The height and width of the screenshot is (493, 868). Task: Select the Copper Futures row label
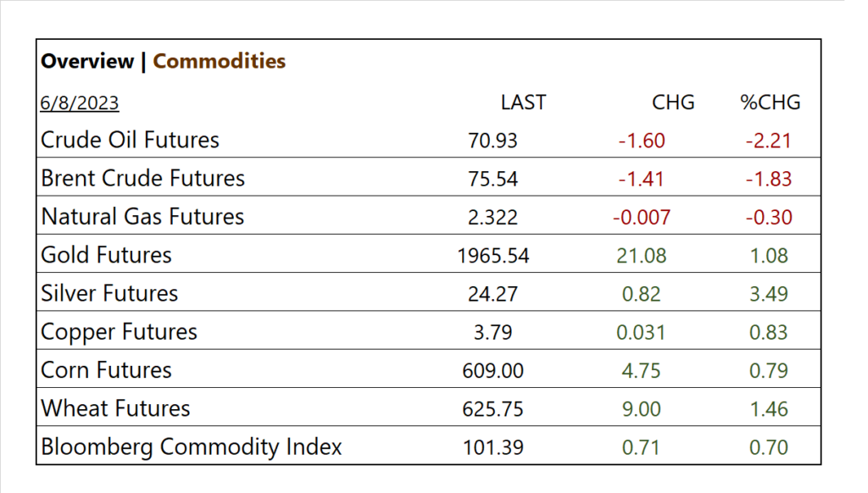(x=120, y=332)
